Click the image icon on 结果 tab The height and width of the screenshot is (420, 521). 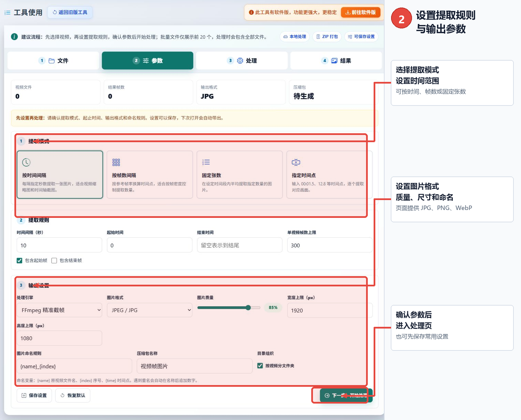point(334,61)
